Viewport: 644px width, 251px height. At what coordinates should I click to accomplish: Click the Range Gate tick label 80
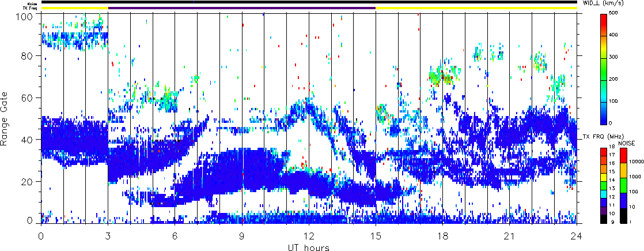[x=28, y=55]
